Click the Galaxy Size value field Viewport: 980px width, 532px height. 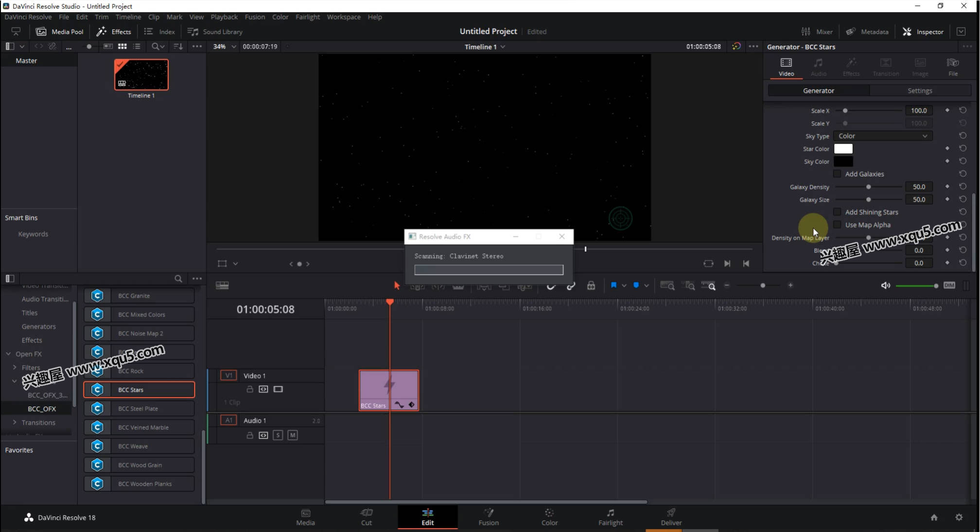pyautogui.click(x=919, y=199)
